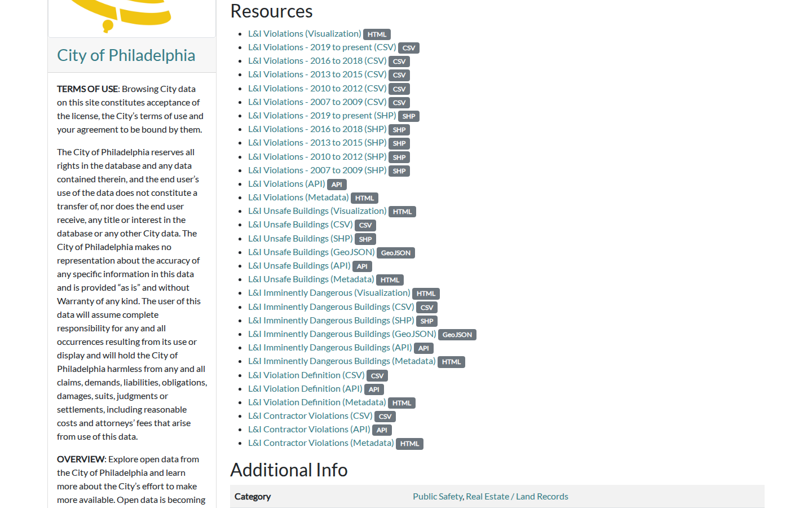Open L&I Violations - 2007 to 2009 (CSV)
The image size is (812, 508).
tap(317, 102)
